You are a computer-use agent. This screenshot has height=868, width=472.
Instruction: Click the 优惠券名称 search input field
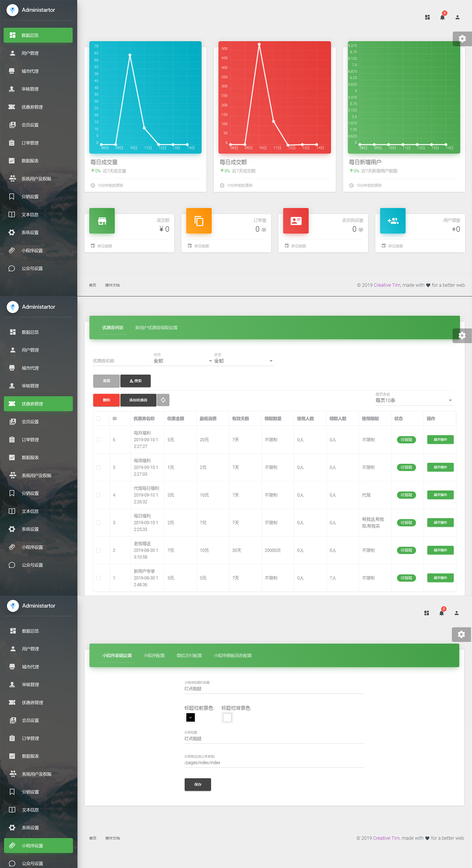tap(121, 361)
